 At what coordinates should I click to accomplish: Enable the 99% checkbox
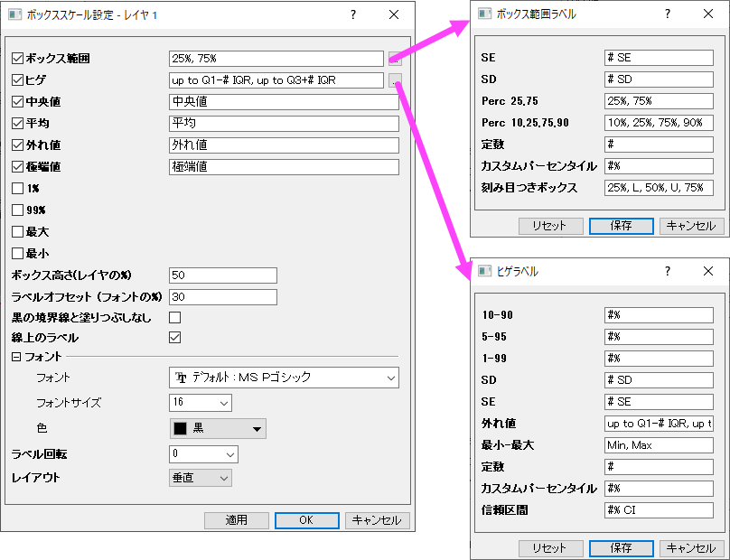(x=18, y=210)
